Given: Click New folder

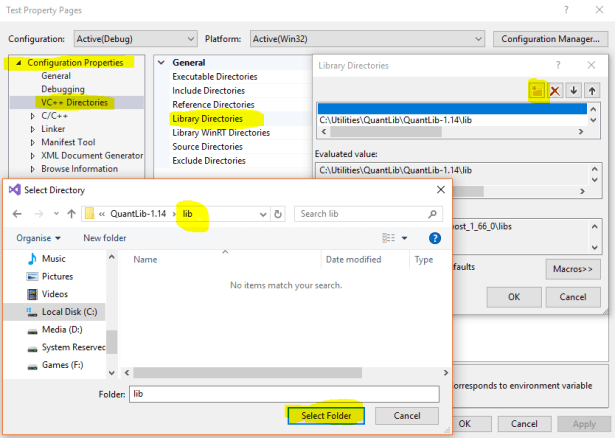Looking at the screenshot, I should click(x=105, y=238).
